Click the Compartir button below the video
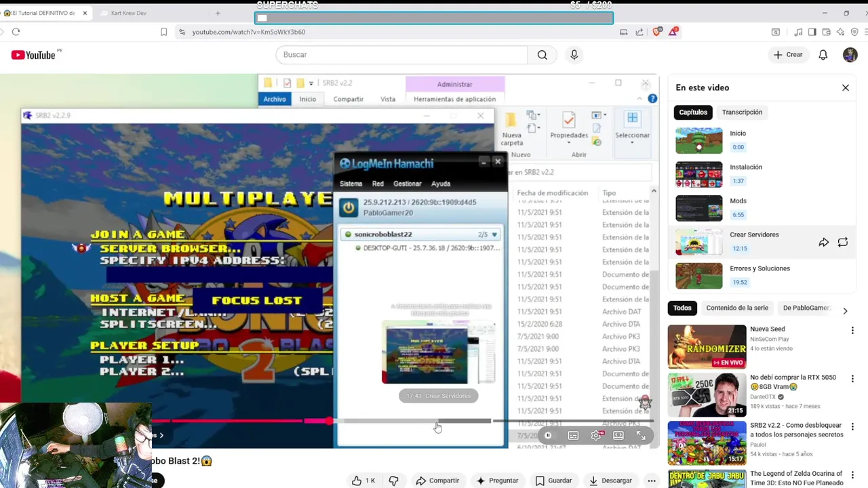 [437, 481]
